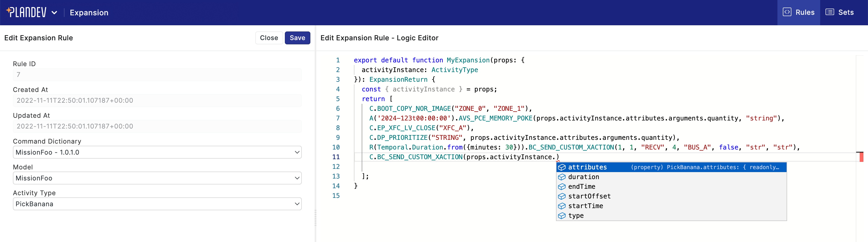Save the expansion rule
The image size is (868, 242).
pyautogui.click(x=297, y=38)
